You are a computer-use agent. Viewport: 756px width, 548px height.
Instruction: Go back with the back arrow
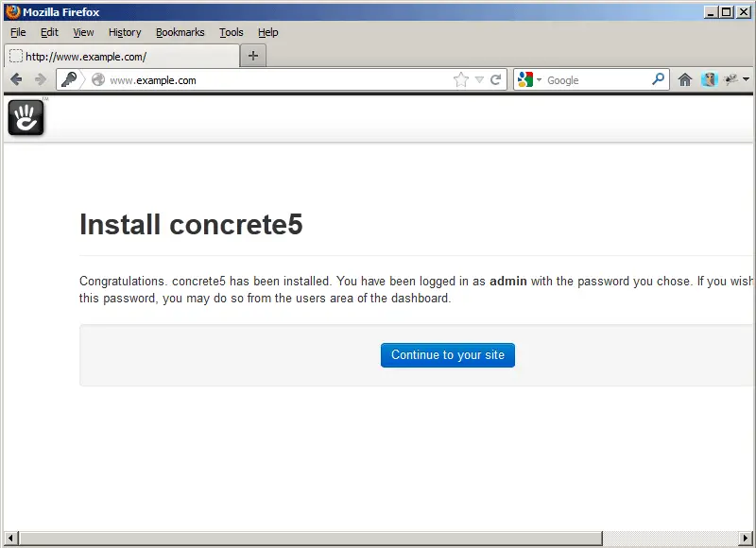click(16, 79)
